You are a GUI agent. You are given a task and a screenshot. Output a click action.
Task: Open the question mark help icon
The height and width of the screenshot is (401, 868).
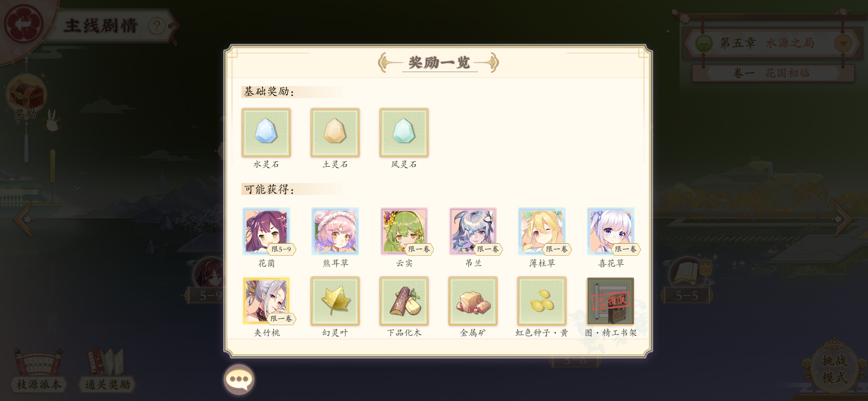[157, 26]
